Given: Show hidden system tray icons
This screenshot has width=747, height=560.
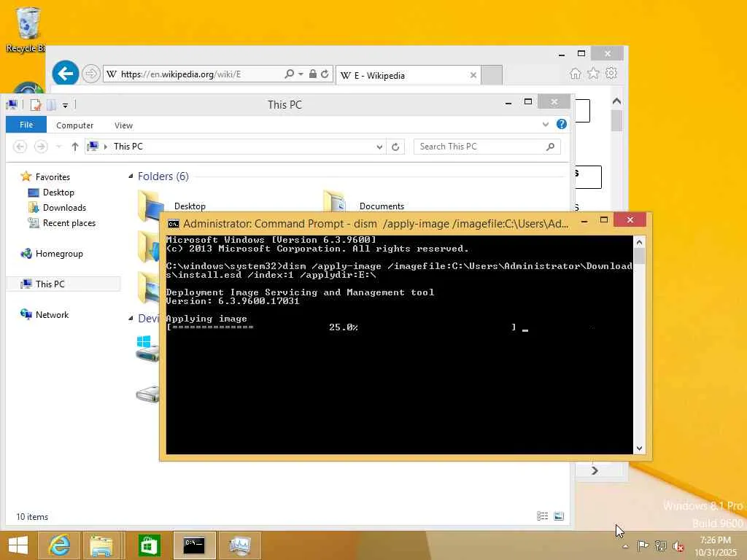Looking at the screenshot, I should 625,546.
